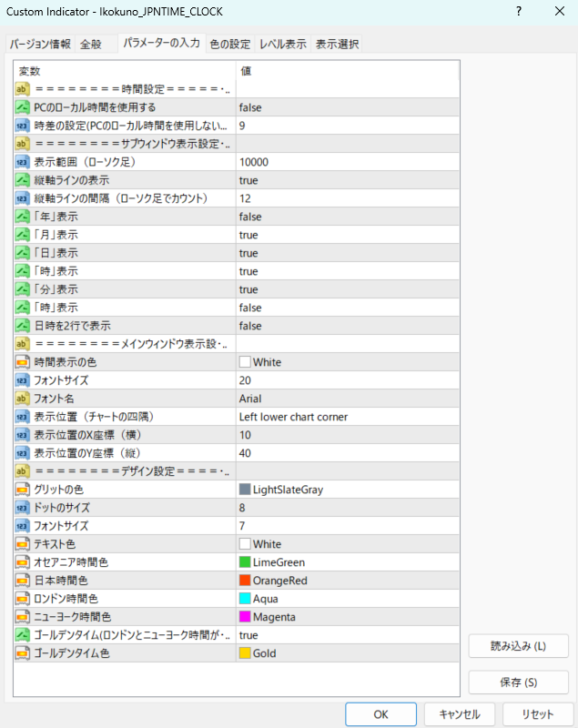Click the Gold swatch for ゴールデンタイム色
This screenshot has height=728, width=578.
tap(245, 653)
